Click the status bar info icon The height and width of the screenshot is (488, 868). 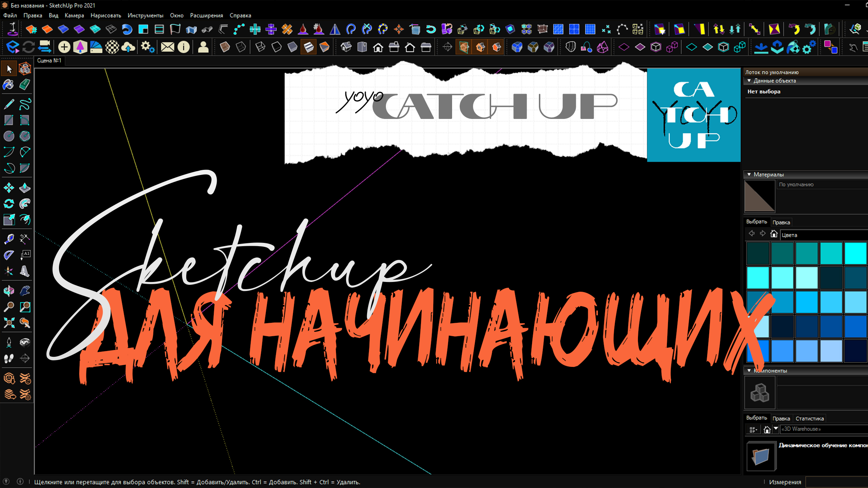pos(20,482)
